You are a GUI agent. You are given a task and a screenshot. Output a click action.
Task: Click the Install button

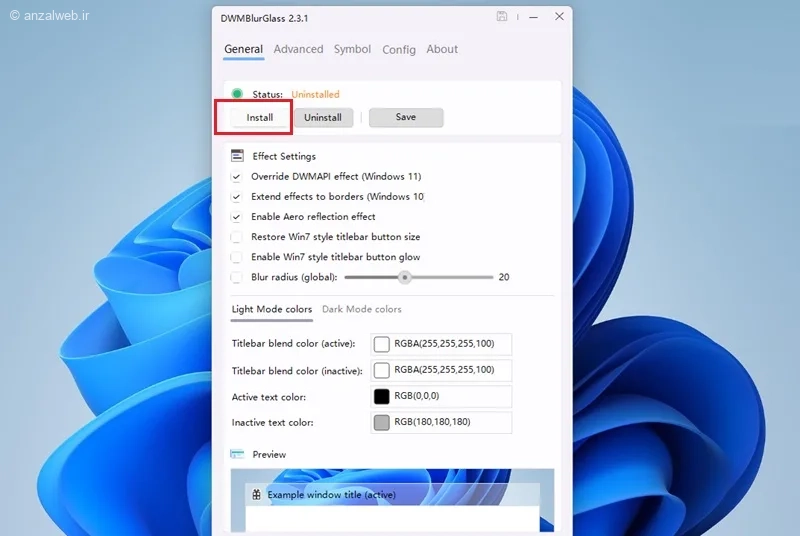(260, 117)
